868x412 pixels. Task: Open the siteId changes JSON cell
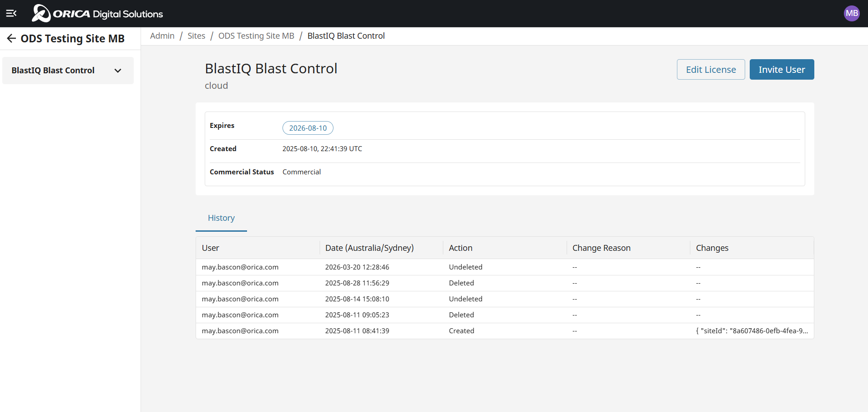pyautogui.click(x=752, y=331)
